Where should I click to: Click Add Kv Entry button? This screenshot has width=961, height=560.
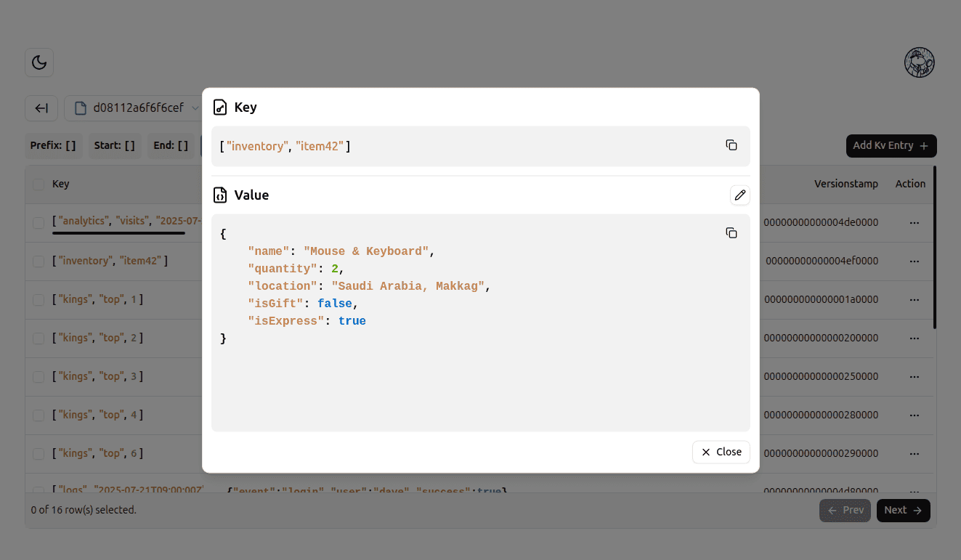pyautogui.click(x=891, y=146)
